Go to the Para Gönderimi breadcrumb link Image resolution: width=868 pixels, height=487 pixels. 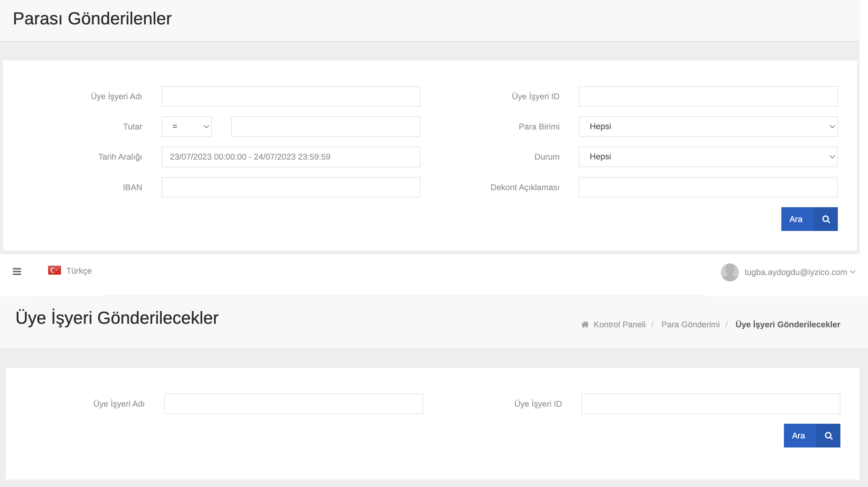[690, 324]
